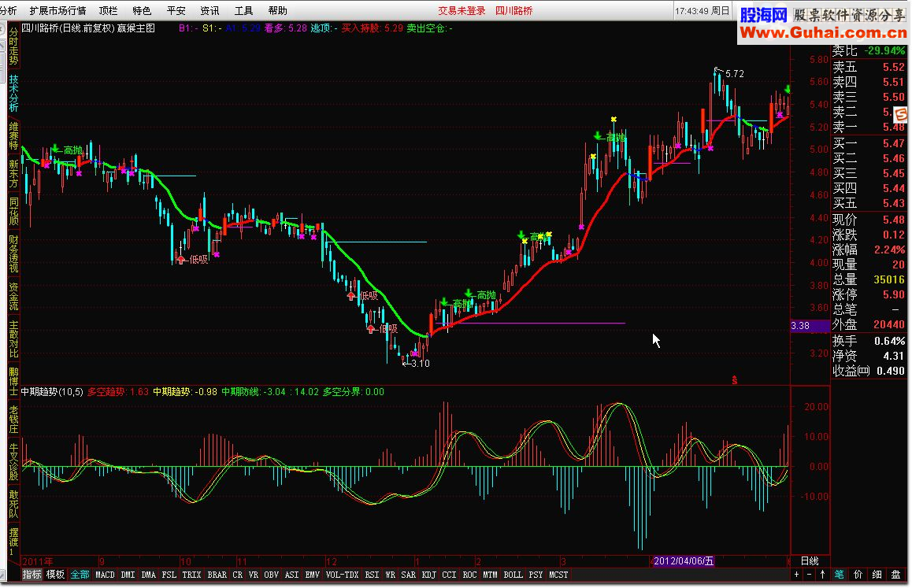Open the 财务透视 sidebar tab
The image size is (912, 588).
tap(13, 254)
